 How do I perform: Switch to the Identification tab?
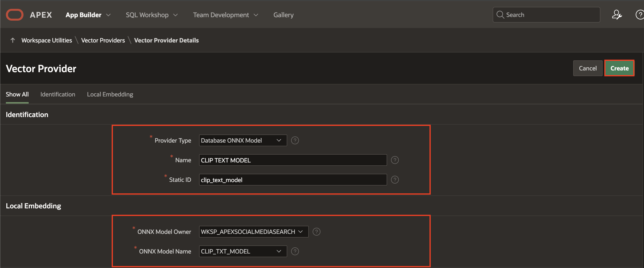[58, 94]
